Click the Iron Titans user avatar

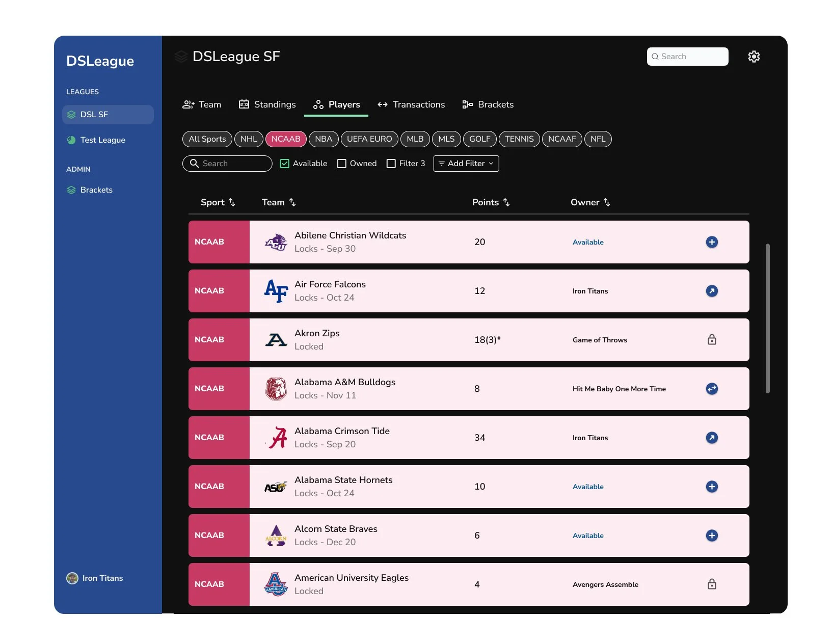tap(72, 578)
